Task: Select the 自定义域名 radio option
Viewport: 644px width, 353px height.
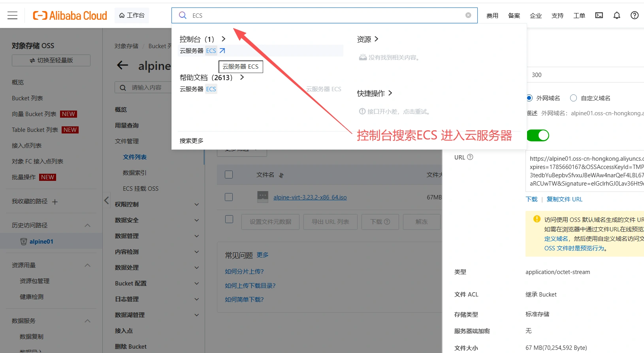Action: (x=574, y=98)
